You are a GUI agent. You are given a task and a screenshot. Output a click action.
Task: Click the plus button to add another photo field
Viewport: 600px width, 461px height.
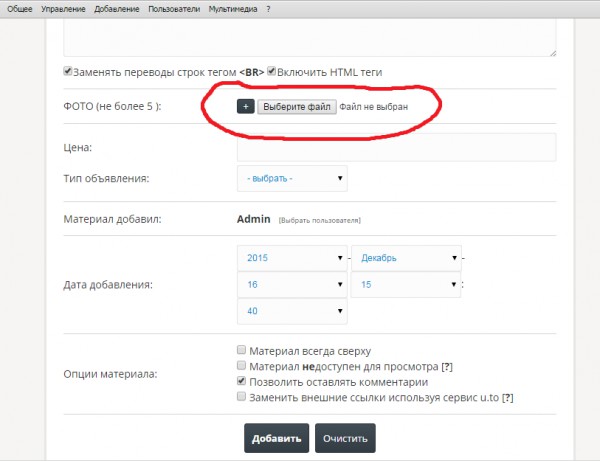tap(246, 106)
